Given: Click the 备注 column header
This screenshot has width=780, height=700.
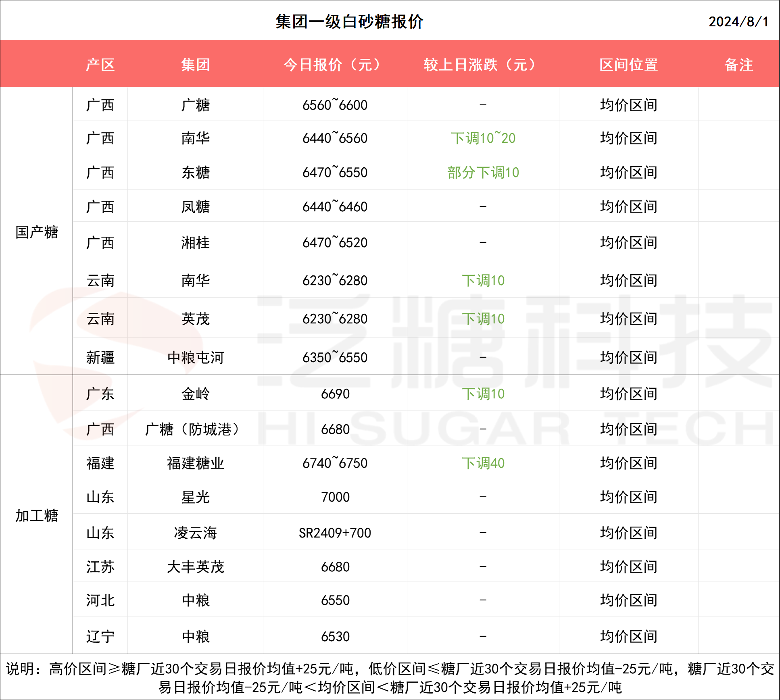Looking at the screenshot, I should (738, 65).
